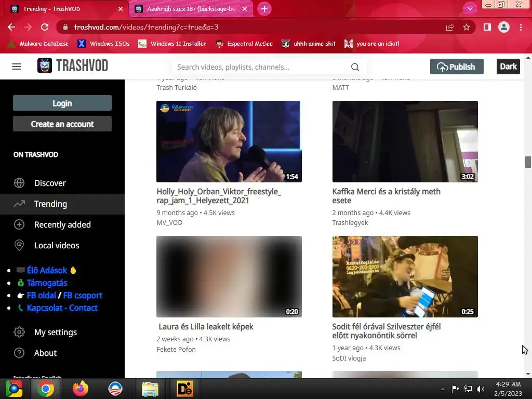The width and height of the screenshot is (532, 399).
Task: Click the Recently added plus icon
Action: (x=19, y=224)
